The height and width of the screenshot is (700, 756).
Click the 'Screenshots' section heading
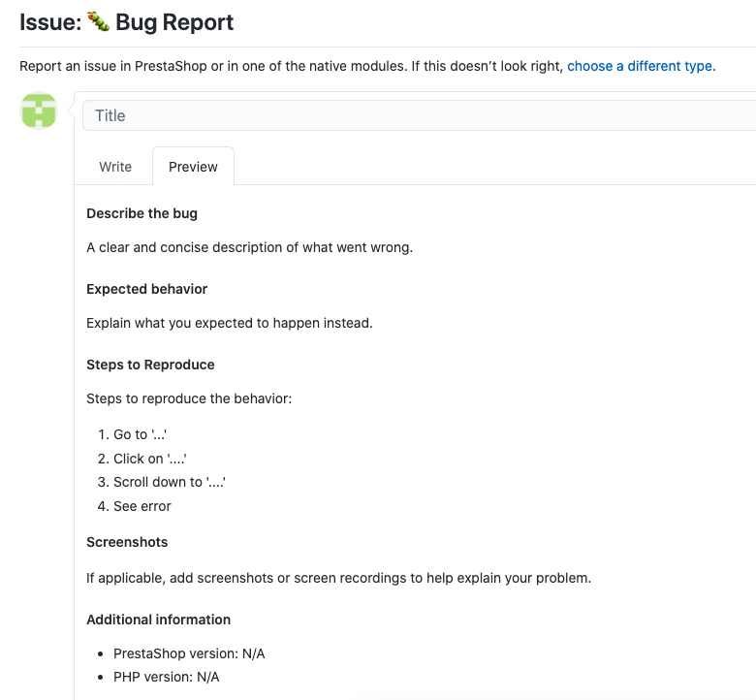pos(127,542)
